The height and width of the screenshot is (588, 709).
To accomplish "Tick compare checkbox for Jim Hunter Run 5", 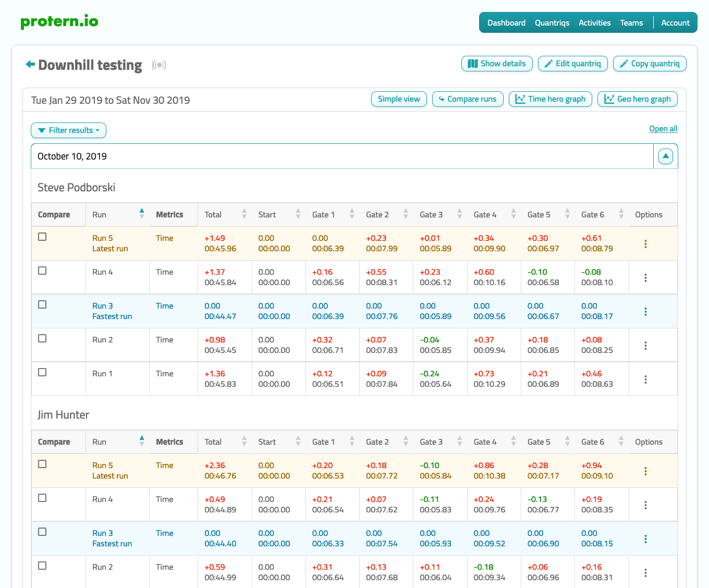I will 42,464.
